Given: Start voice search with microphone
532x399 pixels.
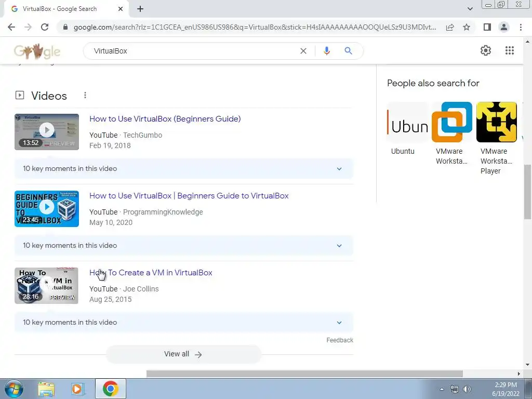Looking at the screenshot, I should 327,51.
